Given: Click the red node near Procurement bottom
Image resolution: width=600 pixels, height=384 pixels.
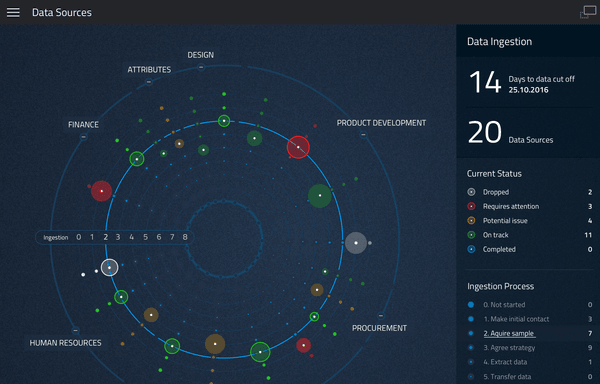Looking at the screenshot, I should click(303, 345).
